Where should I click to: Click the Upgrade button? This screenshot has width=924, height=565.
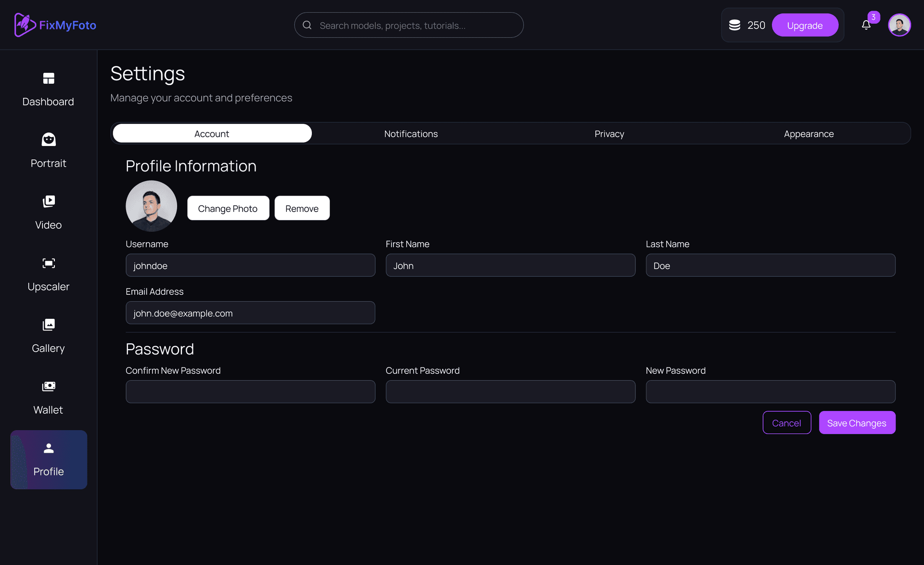[805, 25]
